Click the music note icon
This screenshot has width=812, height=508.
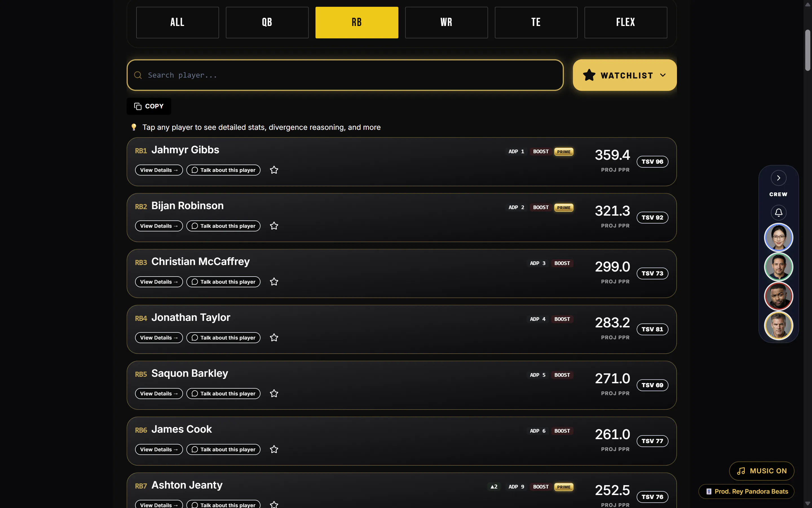pos(741,471)
